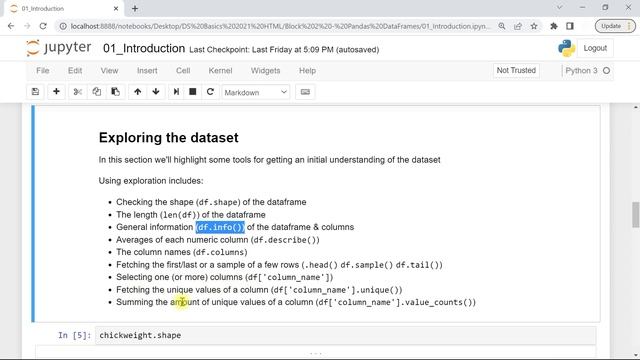Run the selected cell icon
The width and height of the screenshot is (640, 360).
coord(176,92)
